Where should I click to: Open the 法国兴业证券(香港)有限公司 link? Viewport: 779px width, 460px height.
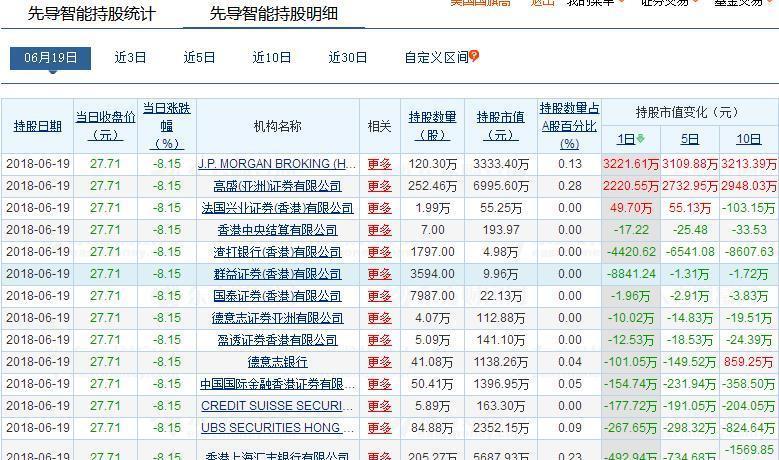click(x=277, y=208)
